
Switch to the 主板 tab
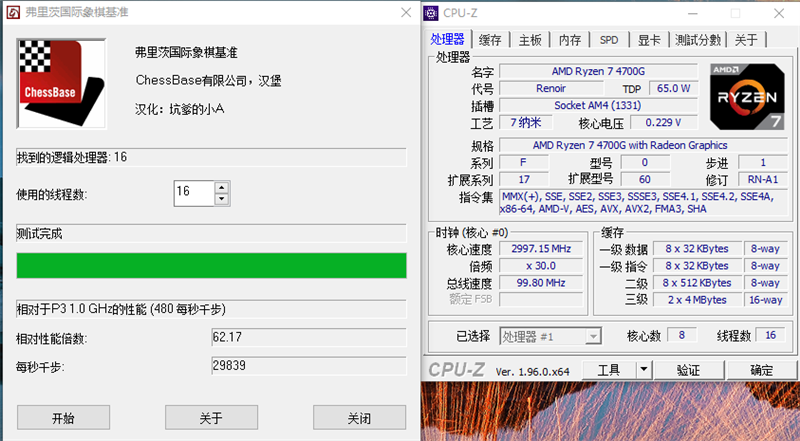click(530, 40)
